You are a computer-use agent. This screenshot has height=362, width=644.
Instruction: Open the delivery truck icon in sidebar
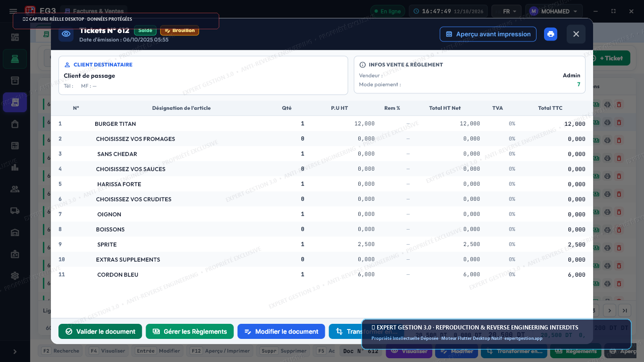click(x=15, y=211)
